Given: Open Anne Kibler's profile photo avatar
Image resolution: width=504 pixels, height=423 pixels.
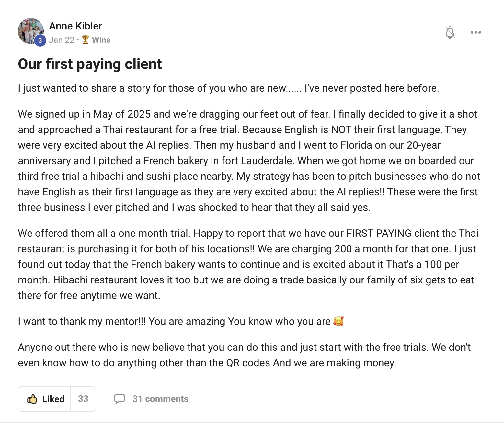Looking at the screenshot, I should [30, 31].
